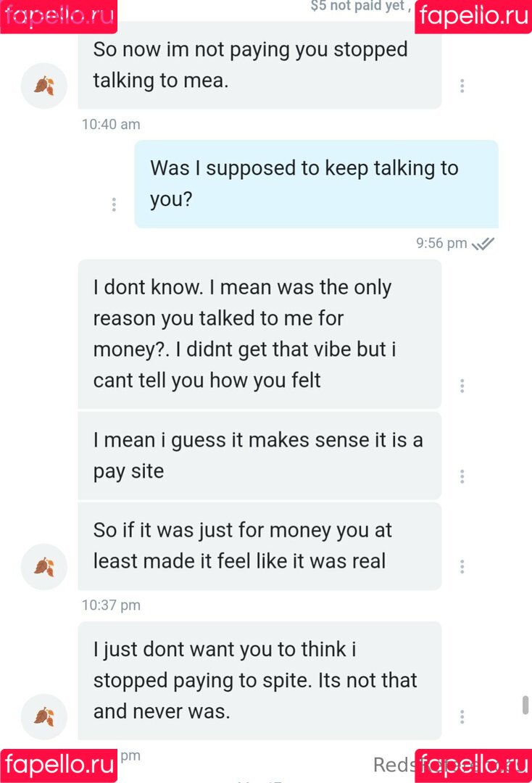Screen dimensions: 532x783
Task: Click the 10:37 pm timestamp
Action: pos(111,605)
